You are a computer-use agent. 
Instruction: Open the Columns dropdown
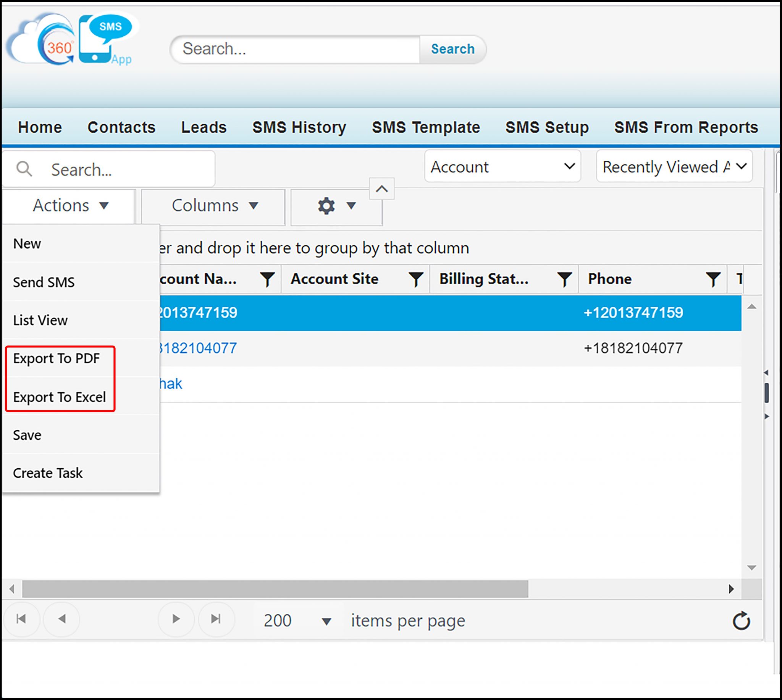coord(213,206)
